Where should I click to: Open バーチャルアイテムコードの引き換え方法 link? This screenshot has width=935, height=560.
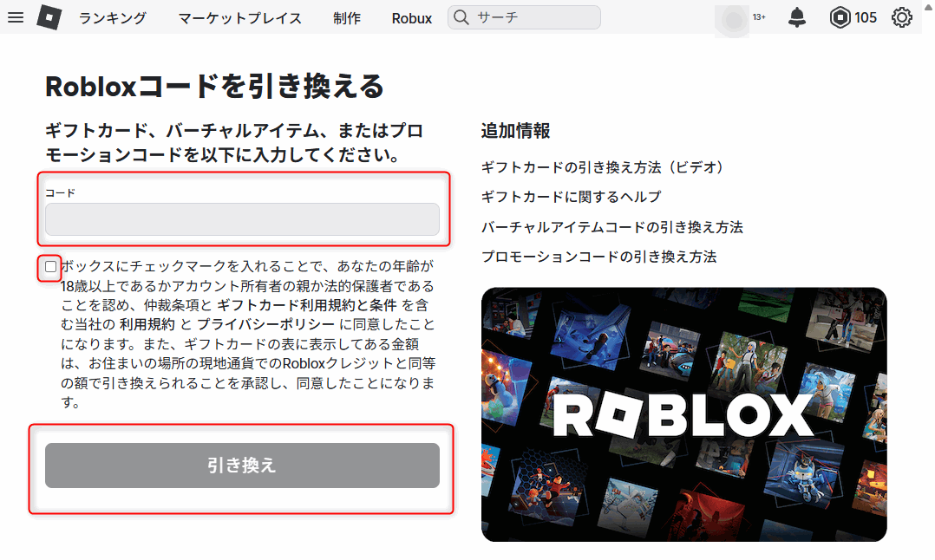(611, 227)
